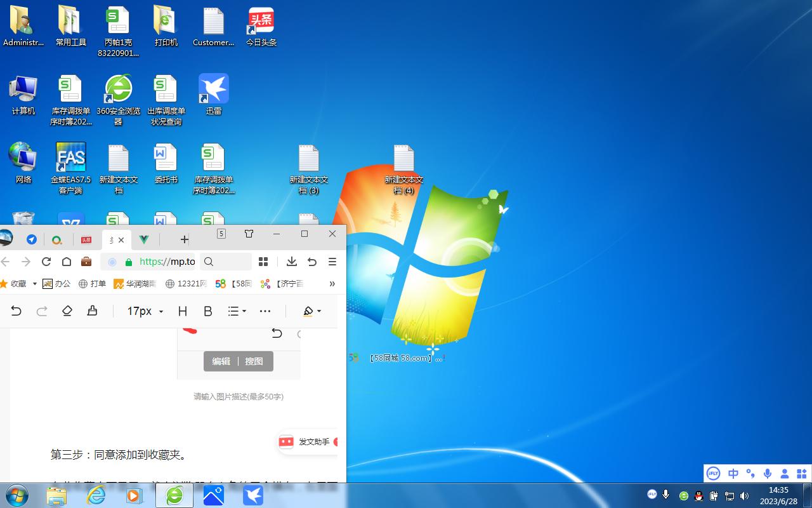Open the browser extensions grid icon
The height and width of the screenshot is (508, 812).
263,262
